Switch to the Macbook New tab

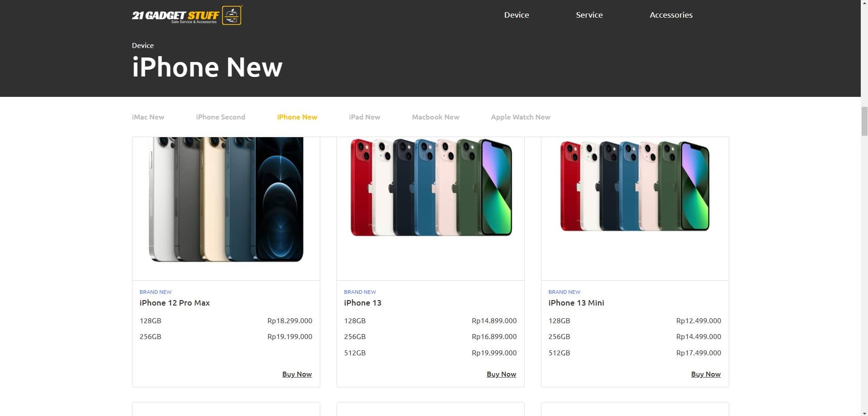[435, 117]
